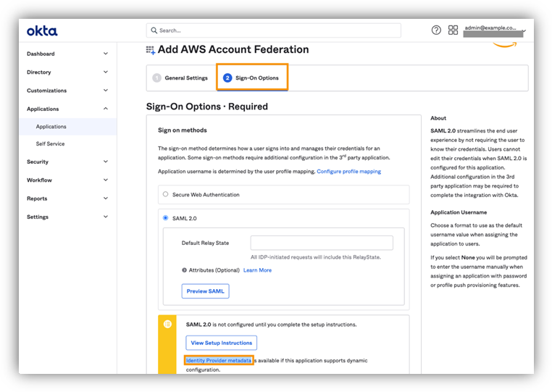The image size is (552, 392).
Task: Expand the Attributes (Optional) disclosure arrow
Action: click(184, 270)
